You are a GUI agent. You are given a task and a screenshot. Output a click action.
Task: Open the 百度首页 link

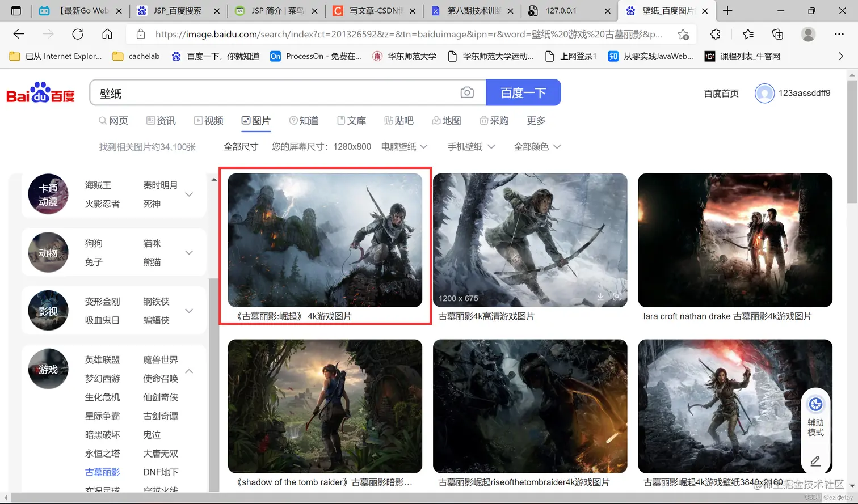[721, 94]
